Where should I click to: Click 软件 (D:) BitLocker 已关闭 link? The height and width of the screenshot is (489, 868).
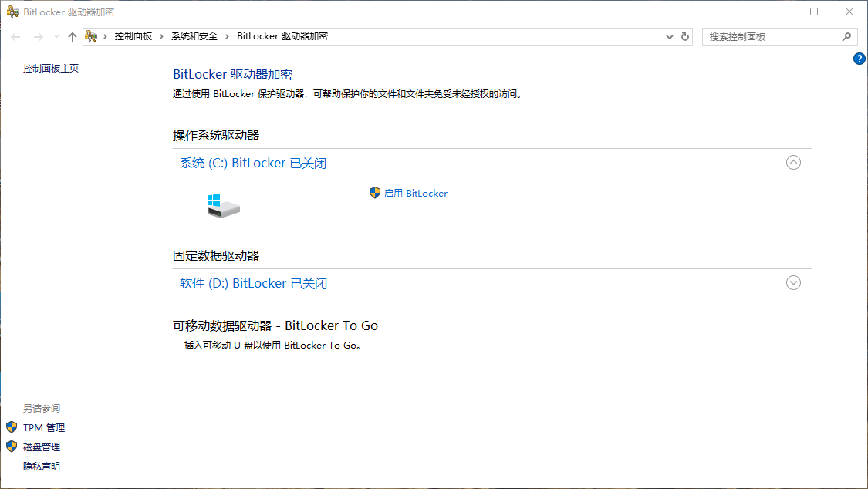254,283
